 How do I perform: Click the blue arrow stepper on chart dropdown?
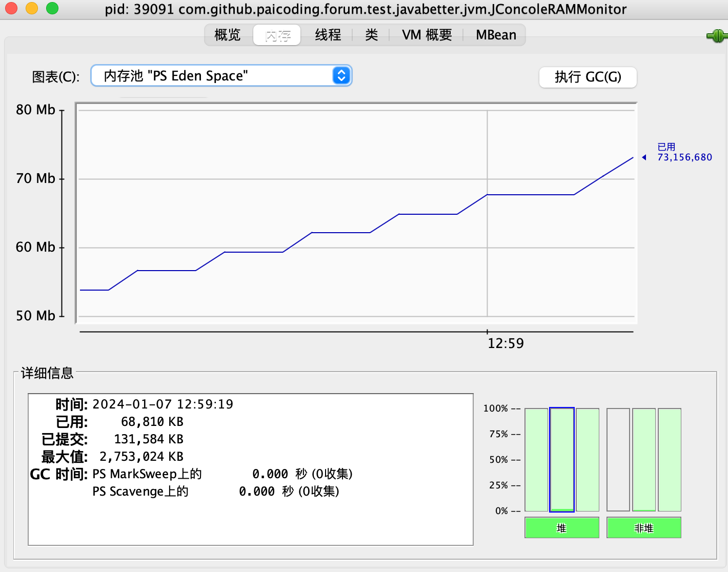[341, 76]
